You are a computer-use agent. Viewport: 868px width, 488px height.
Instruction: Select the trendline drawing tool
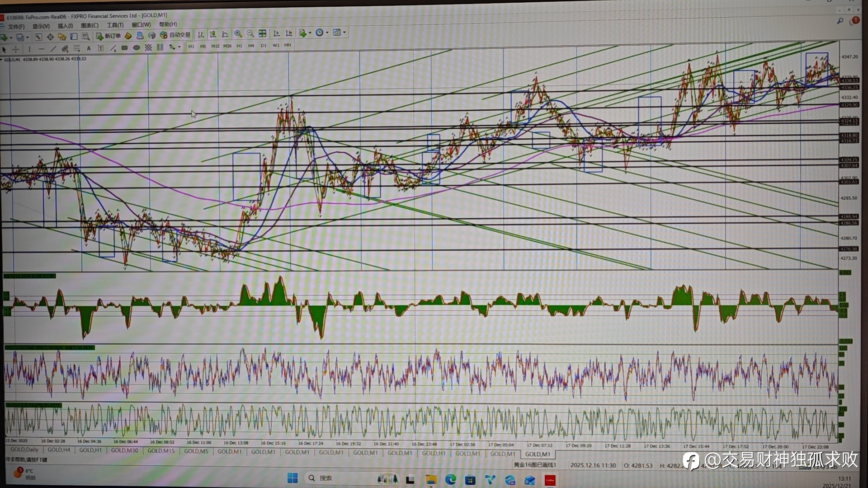tap(53, 49)
